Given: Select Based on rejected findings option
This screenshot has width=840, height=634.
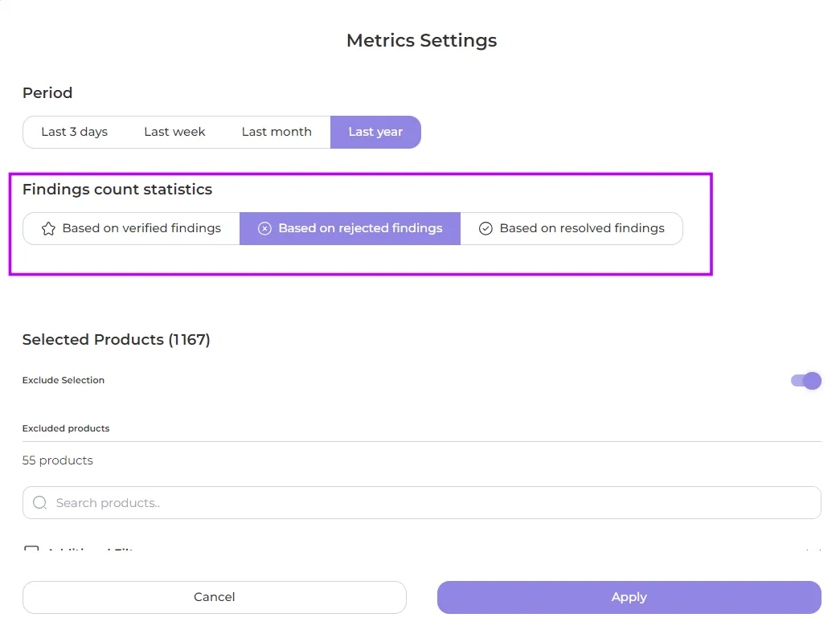Looking at the screenshot, I should [x=350, y=229].
